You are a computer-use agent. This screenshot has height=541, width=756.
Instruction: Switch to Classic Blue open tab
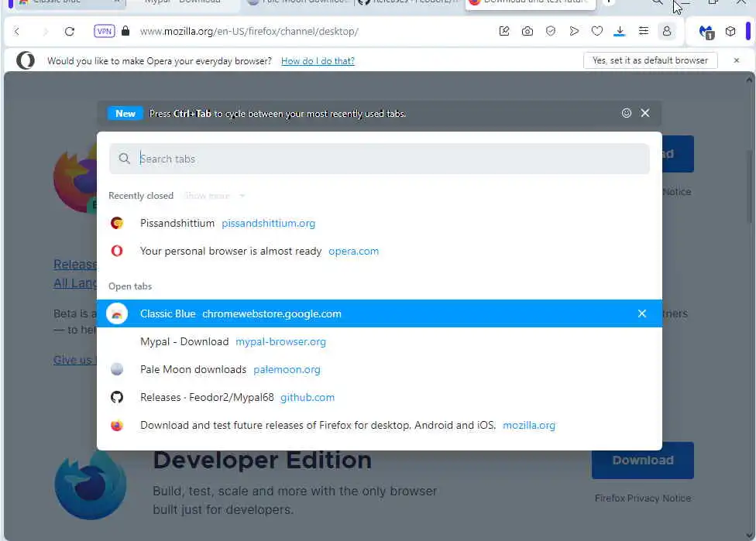(379, 313)
